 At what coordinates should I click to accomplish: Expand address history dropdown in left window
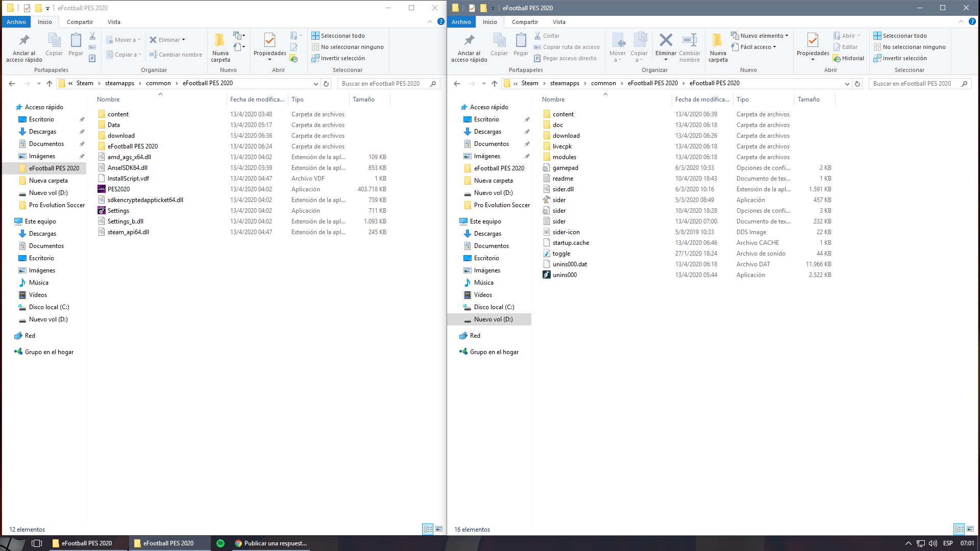coord(316,84)
